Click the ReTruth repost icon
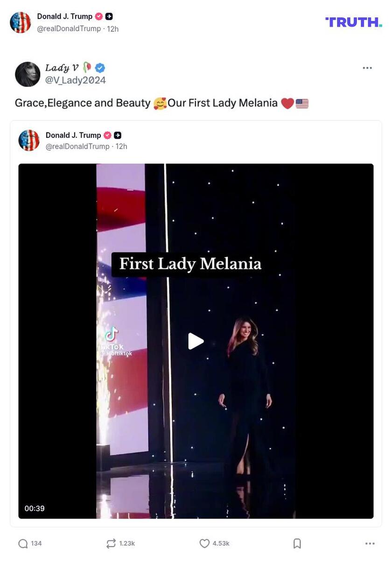The width and height of the screenshot is (392, 562). pyautogui.click(x=111, y=543)
